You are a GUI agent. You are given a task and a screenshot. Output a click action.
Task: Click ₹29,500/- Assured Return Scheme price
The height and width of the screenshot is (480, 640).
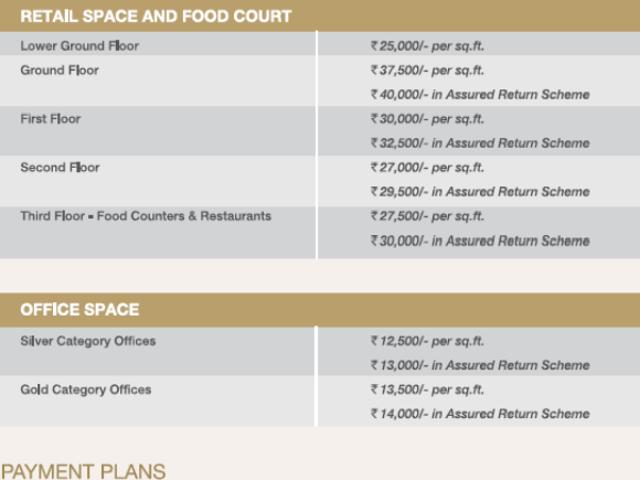[x=480, y=192]
